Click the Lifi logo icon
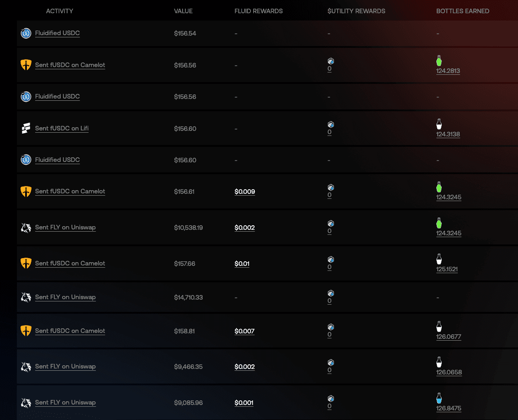 tap(26, 128)
